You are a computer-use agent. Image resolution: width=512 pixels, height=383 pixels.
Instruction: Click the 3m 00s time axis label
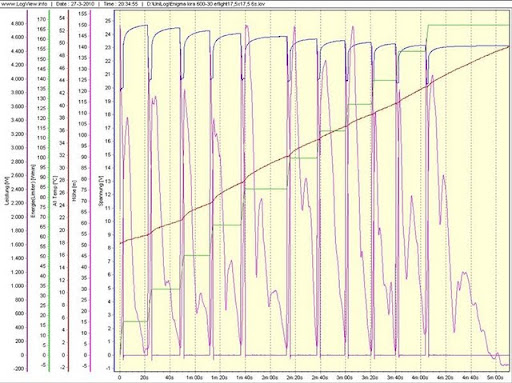click(x=344, y=378)
